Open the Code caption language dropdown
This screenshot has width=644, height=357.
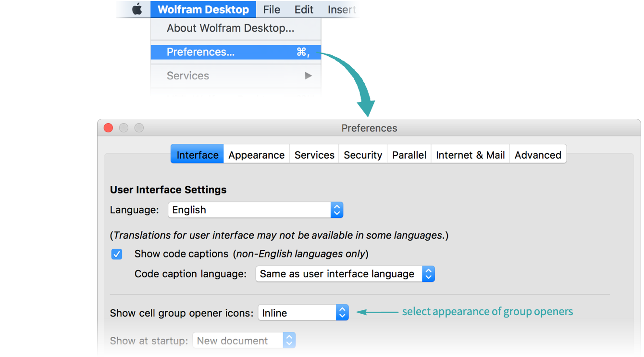[x=345, y=274]
